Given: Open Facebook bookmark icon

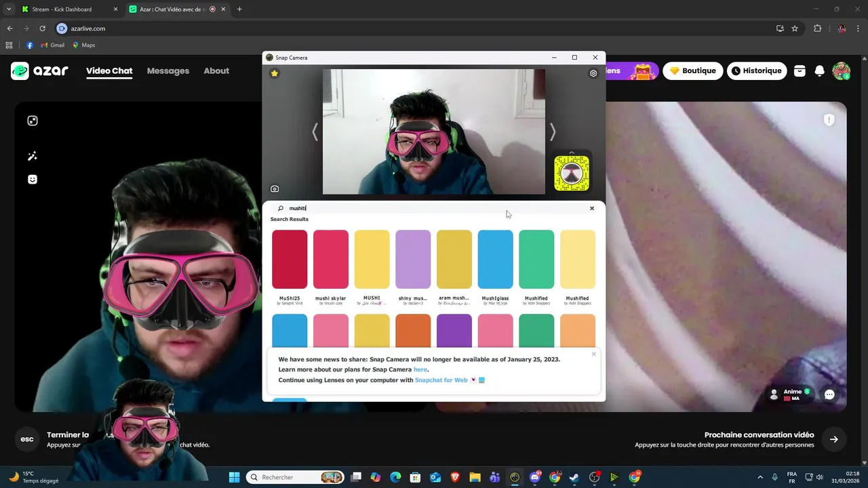Looking at the screenshot, I should [x=30, y=45].
